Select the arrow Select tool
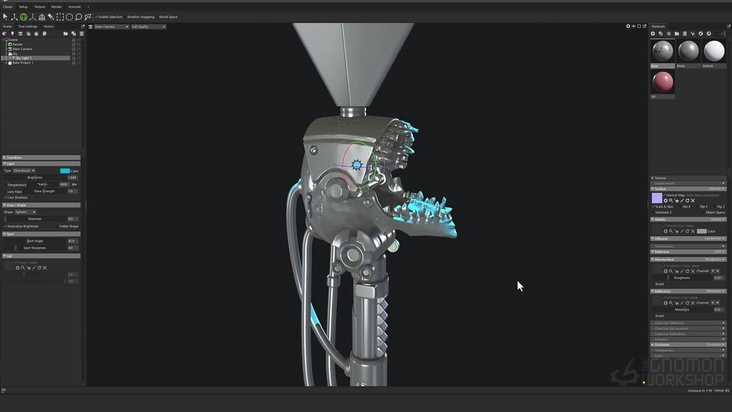 tap(5, 17)
